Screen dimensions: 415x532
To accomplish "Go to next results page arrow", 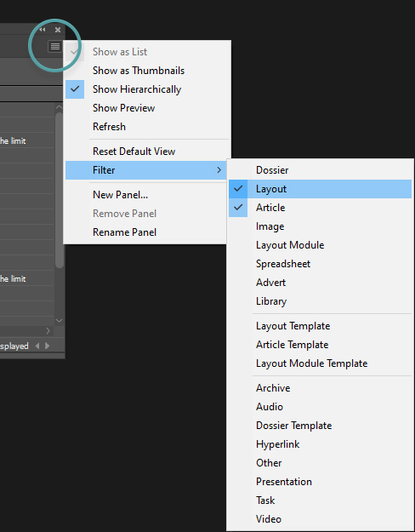I will [x=47, y=346].
